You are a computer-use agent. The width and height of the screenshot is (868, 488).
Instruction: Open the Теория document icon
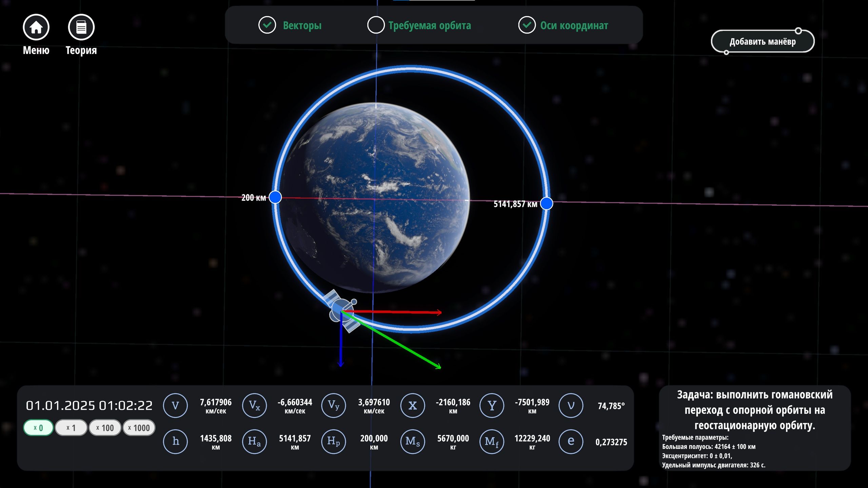click(x=81, y=27)
